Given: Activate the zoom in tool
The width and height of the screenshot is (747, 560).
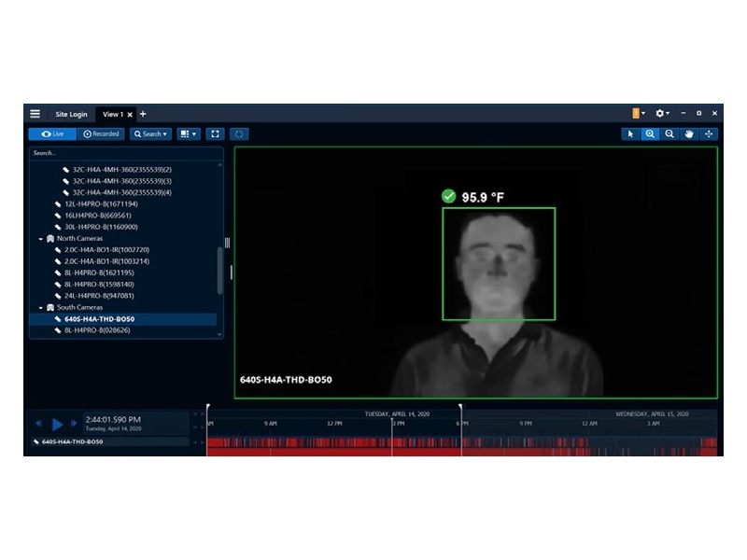Looking at the screenshot, I should click(650, 134).
